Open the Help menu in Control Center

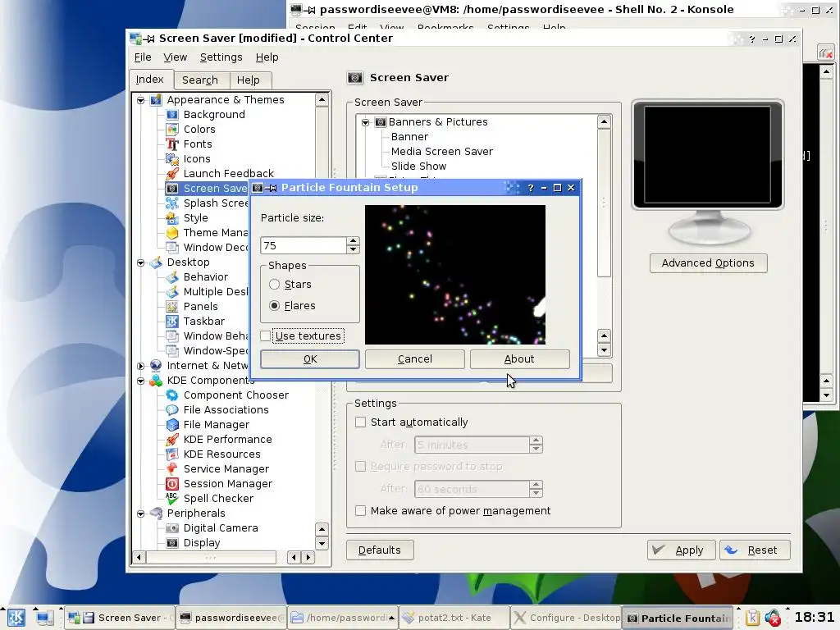(x=267, y=57)
